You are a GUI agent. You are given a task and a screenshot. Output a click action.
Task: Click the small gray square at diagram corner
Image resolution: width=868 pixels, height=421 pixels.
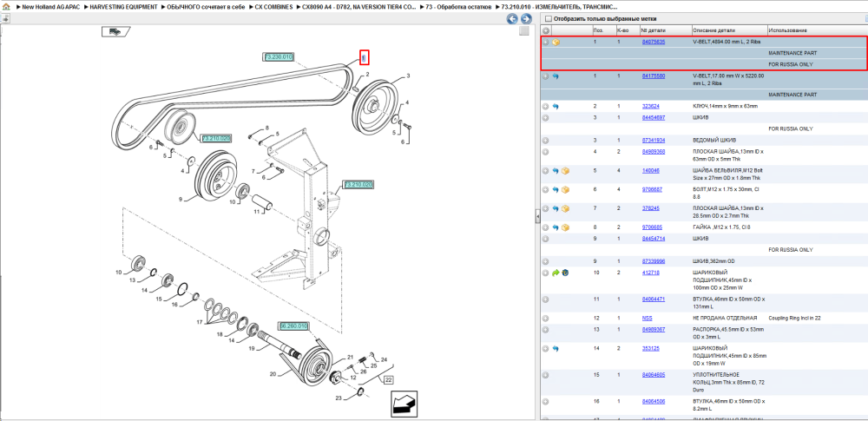pyautogui.click(x=523, y=31)
